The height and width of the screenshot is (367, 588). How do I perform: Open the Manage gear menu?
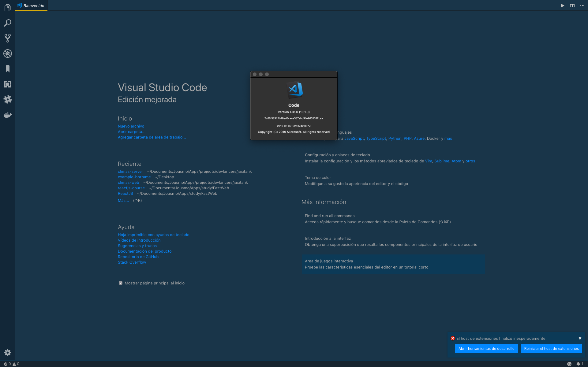coord(8,353)
